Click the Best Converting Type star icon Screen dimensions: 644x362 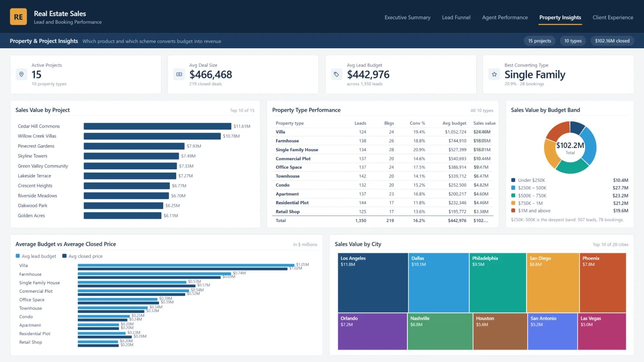click(494, 74)
